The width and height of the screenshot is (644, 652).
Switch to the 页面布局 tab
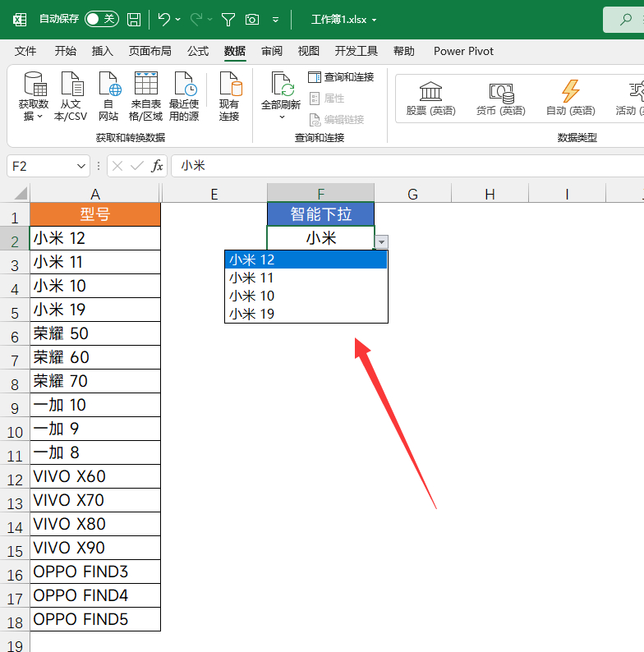pyautogui.click(x=149, y=51)
